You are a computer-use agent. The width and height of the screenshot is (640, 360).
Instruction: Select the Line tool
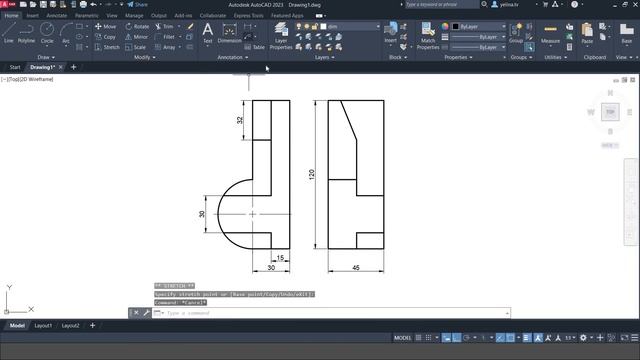pos(9,33)
